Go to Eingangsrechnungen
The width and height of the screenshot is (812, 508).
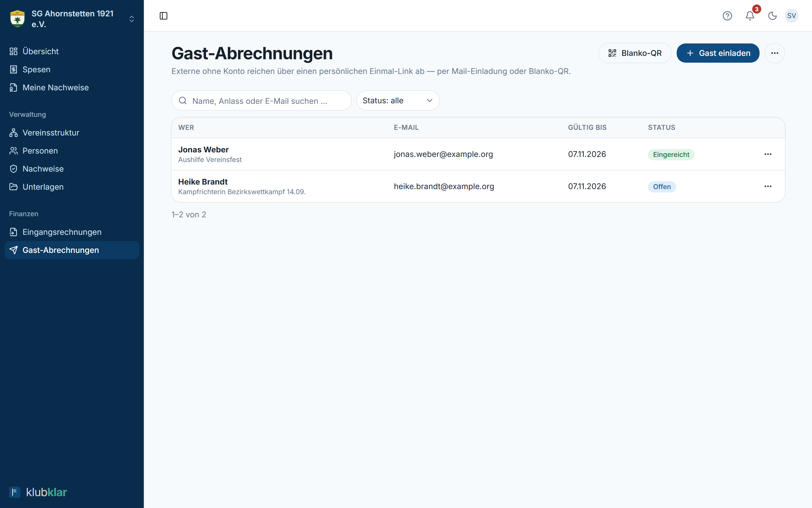click(x=72, y=232)
